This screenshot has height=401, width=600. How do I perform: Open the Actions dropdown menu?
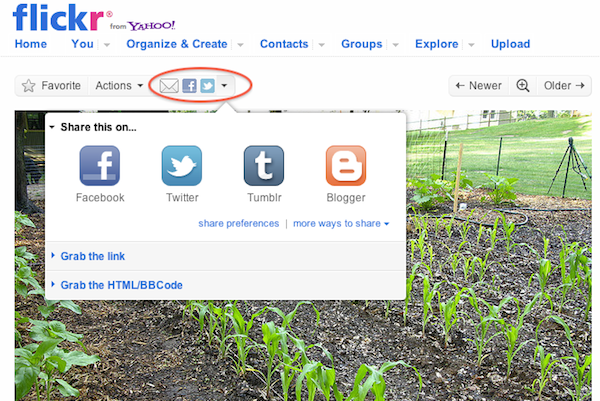point(119,86)
